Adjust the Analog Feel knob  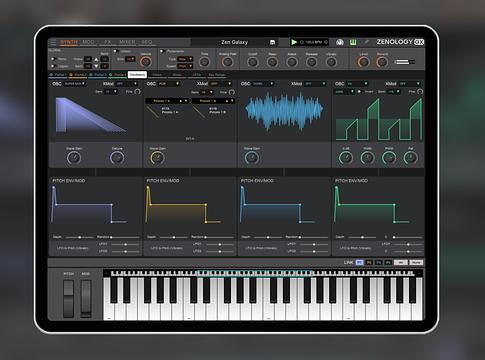(x=227, y=62)
